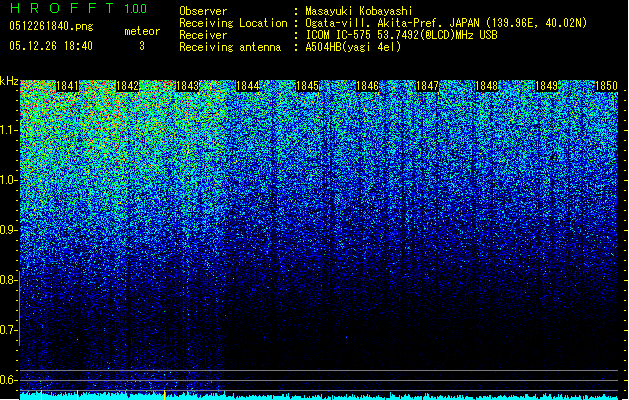Click the 1849 time marker

[547, 86]
